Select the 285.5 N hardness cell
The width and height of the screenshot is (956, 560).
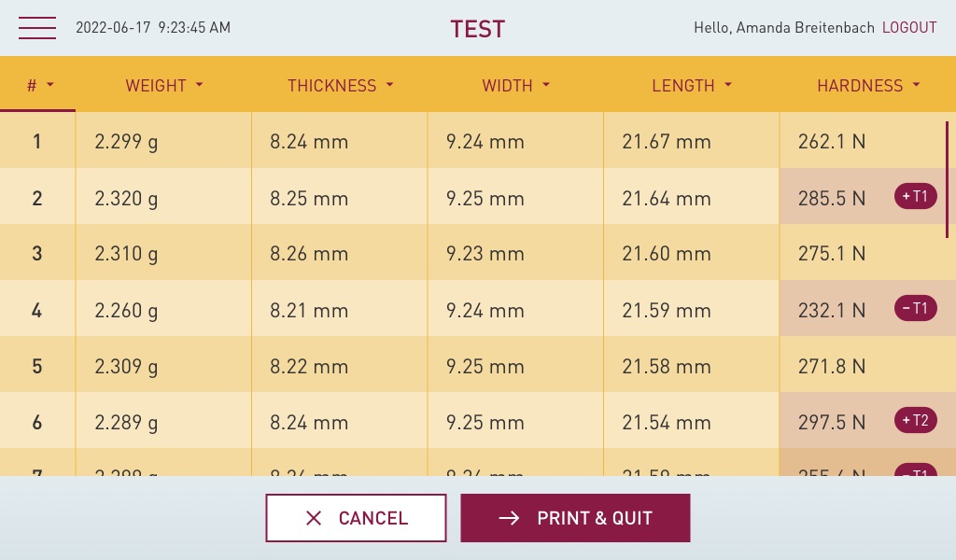tap(831, 198)
